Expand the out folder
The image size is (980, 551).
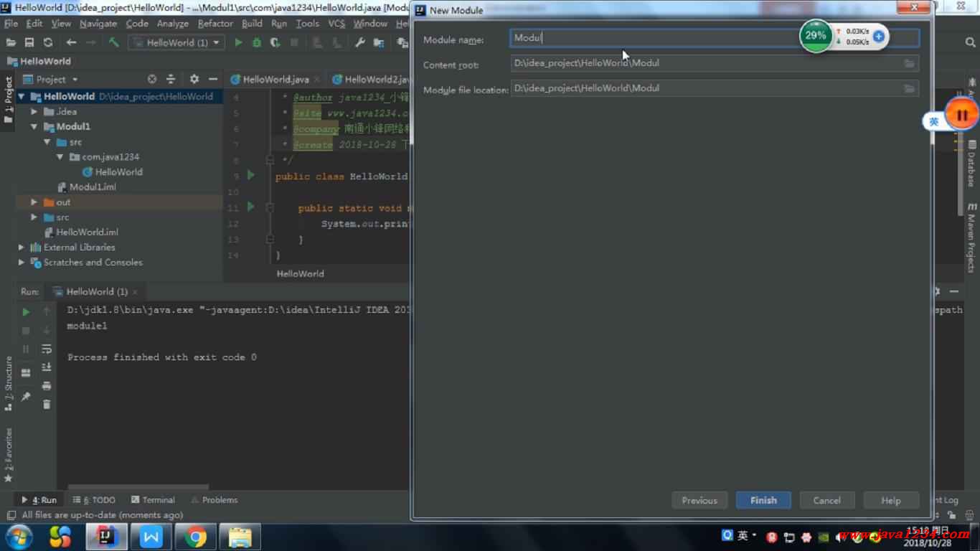click(34, 202)
